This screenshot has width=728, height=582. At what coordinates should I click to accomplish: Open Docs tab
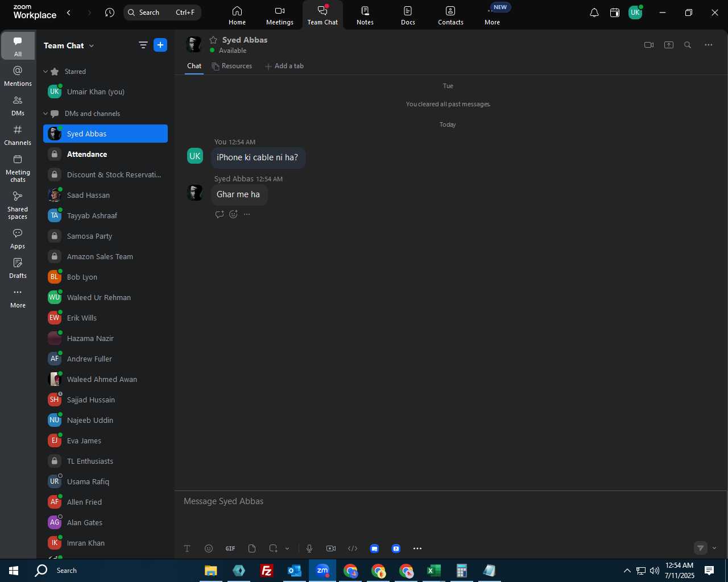coord(408,15)
